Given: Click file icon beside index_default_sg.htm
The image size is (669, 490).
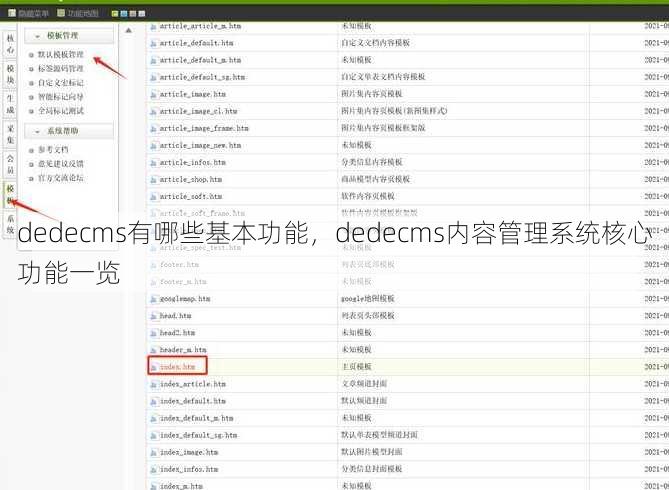Looking at the screenshot, I should (x=154, y=435).
